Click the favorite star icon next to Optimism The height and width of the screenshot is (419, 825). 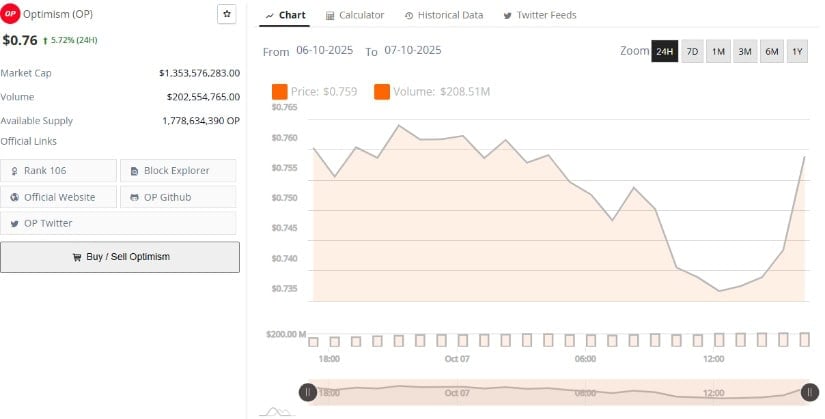tap(226, 14)
